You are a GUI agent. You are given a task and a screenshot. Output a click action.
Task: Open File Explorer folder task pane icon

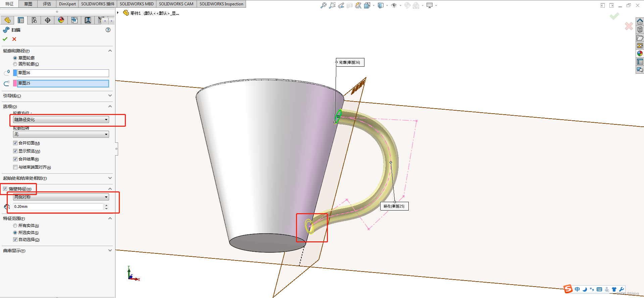[640, 38]
